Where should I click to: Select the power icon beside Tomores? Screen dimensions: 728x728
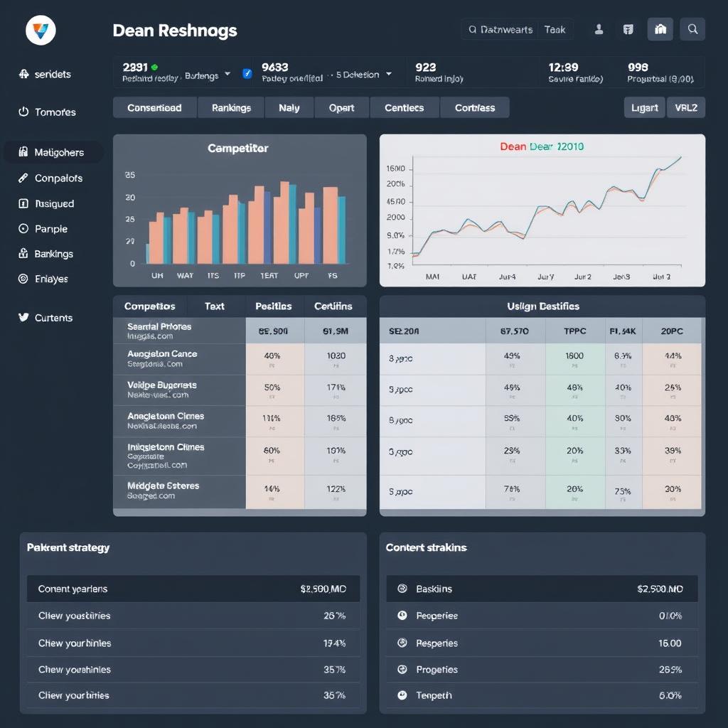tap(23, 112)
